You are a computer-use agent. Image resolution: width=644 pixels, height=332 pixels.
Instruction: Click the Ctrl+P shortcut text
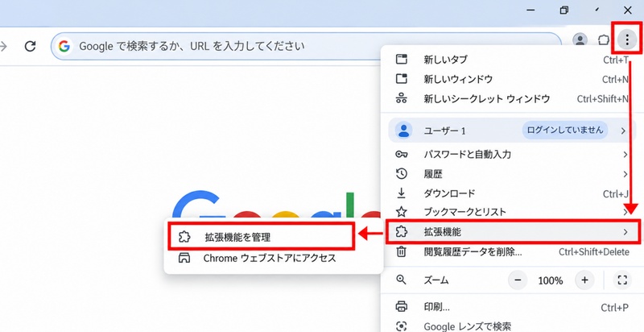pyautogui.click(x=615, y=307)
